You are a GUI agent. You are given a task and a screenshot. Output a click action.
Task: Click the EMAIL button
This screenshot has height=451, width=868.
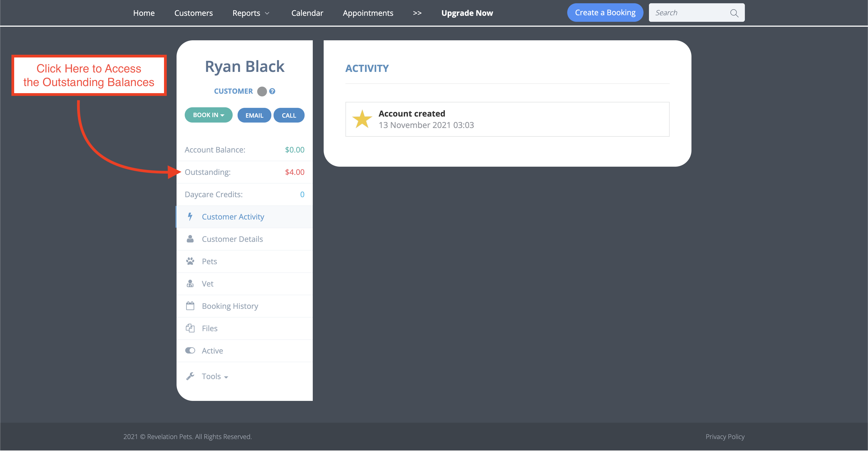coord(254,115)
